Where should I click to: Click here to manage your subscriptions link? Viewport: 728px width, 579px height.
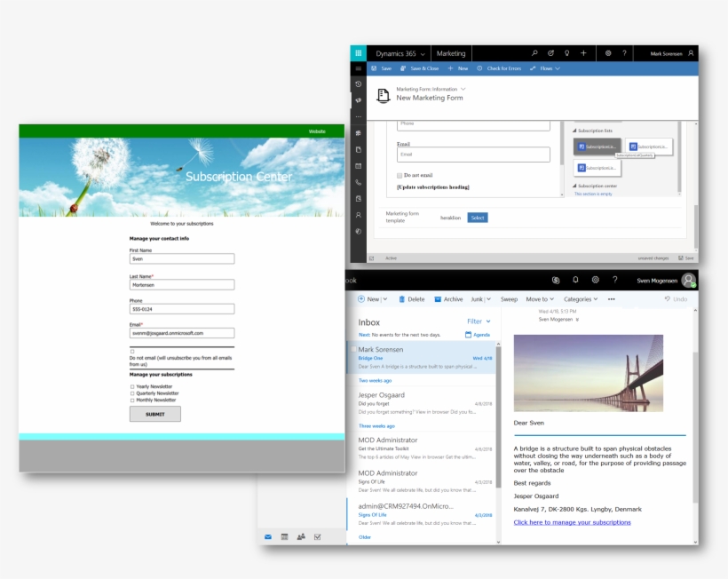[573, 522]
